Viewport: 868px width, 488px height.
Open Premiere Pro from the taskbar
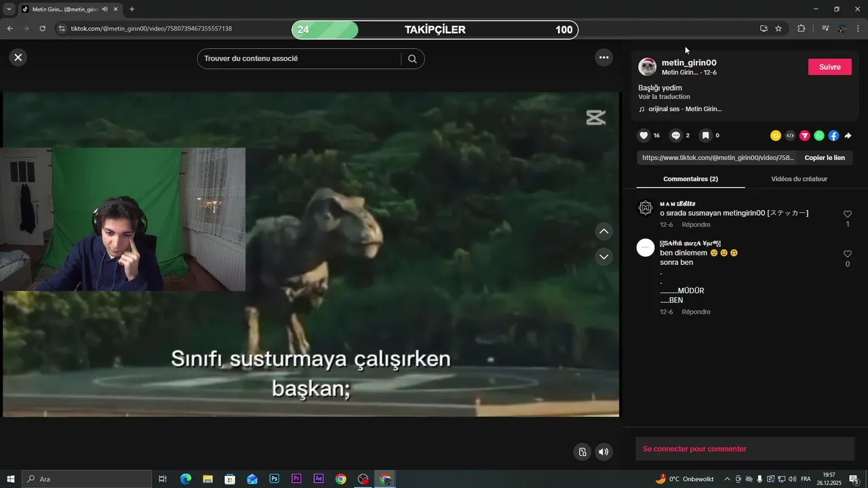click(x=296, y=479)
